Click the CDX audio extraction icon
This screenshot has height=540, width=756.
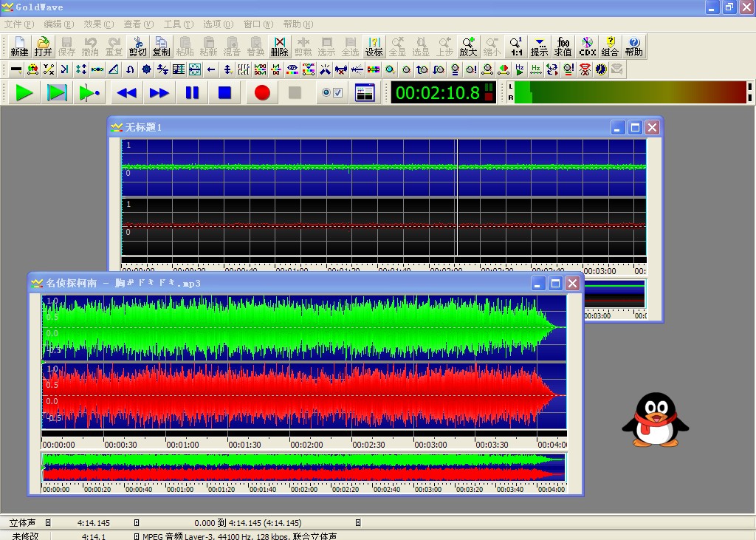[587, 47]
